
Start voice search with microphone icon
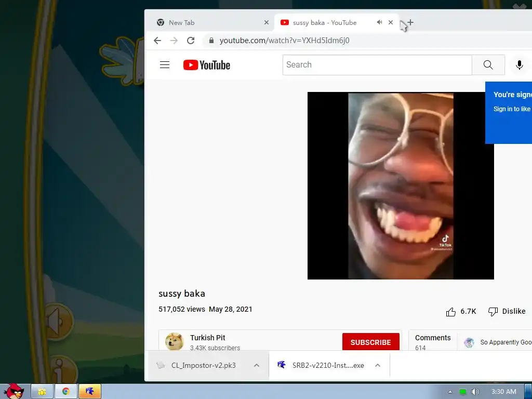pyautogui.click(x=519, y=65)
